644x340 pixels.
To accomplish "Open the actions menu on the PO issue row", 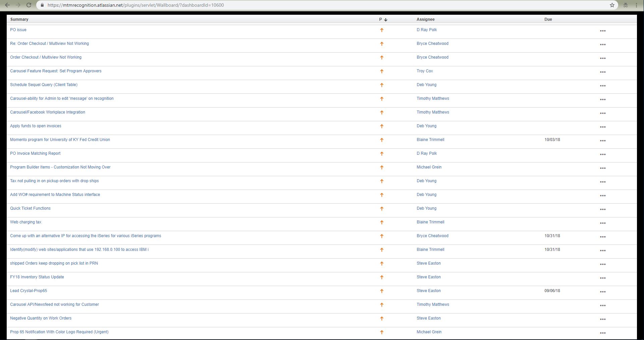I will pos(602,30).
